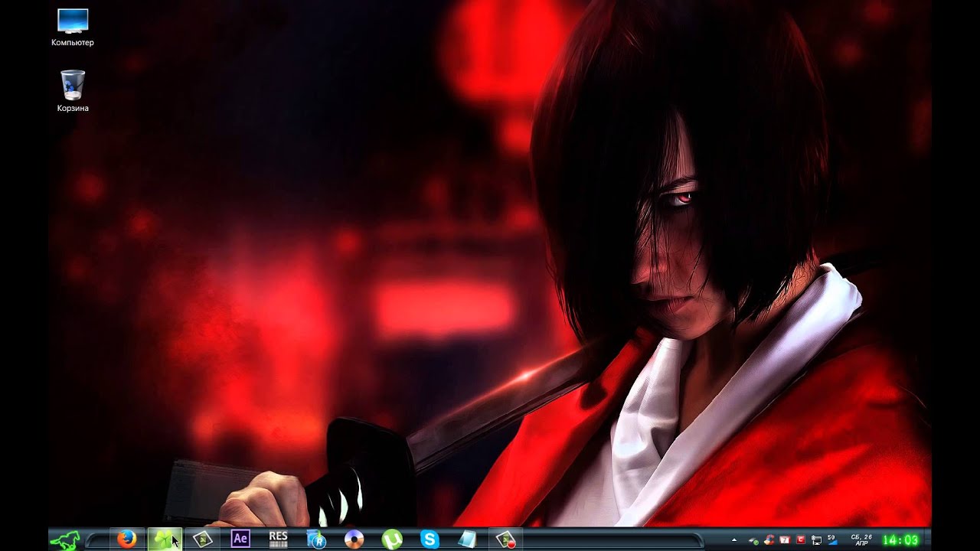
Task: Launch Adobe After Effects from taskbar
Action: tap(240, 539)
